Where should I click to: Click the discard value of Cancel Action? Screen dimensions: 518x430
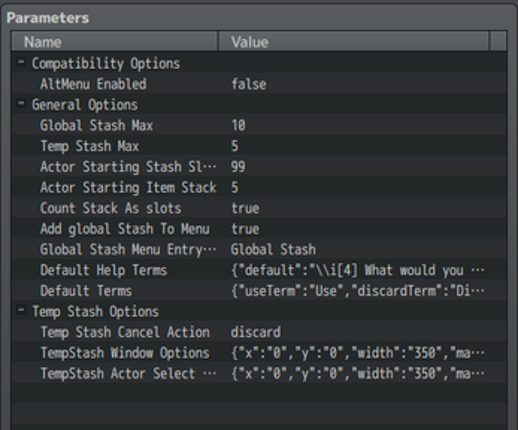pos(256,332)
